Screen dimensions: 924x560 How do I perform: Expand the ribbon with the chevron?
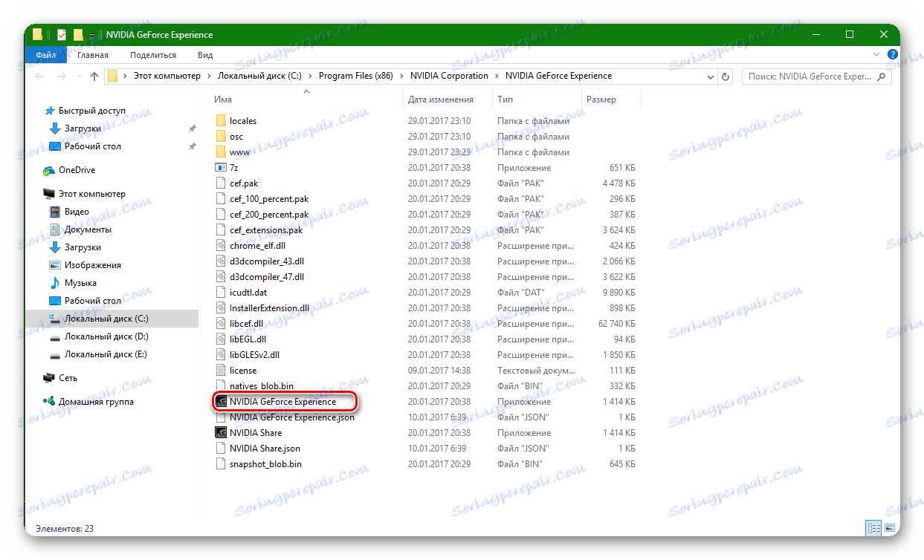click(x=878, y=55)
